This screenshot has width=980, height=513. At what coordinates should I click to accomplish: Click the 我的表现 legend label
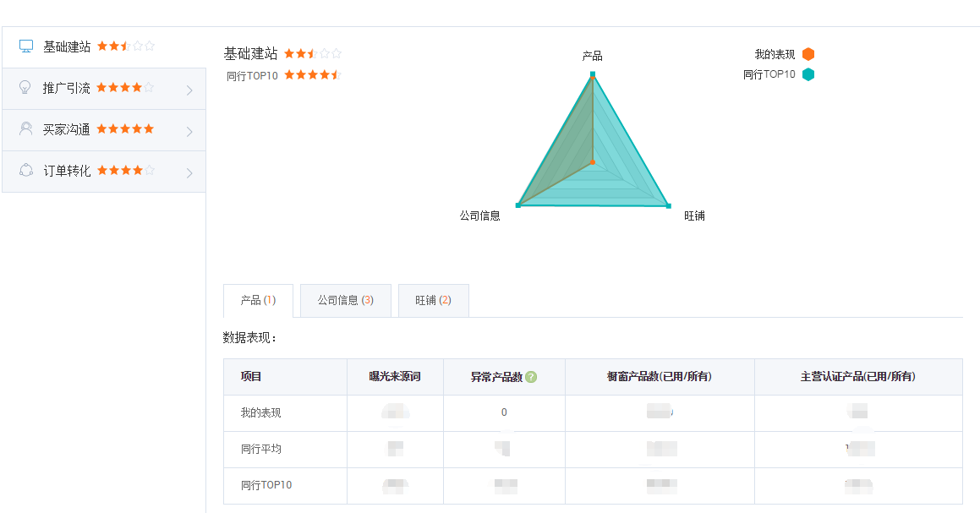775,54
